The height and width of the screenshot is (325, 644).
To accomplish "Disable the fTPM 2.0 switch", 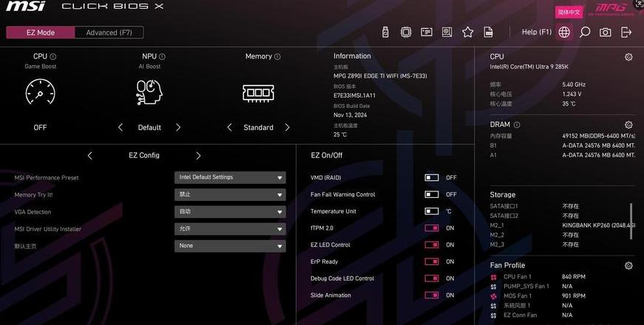I will click(x=432, y=227).
